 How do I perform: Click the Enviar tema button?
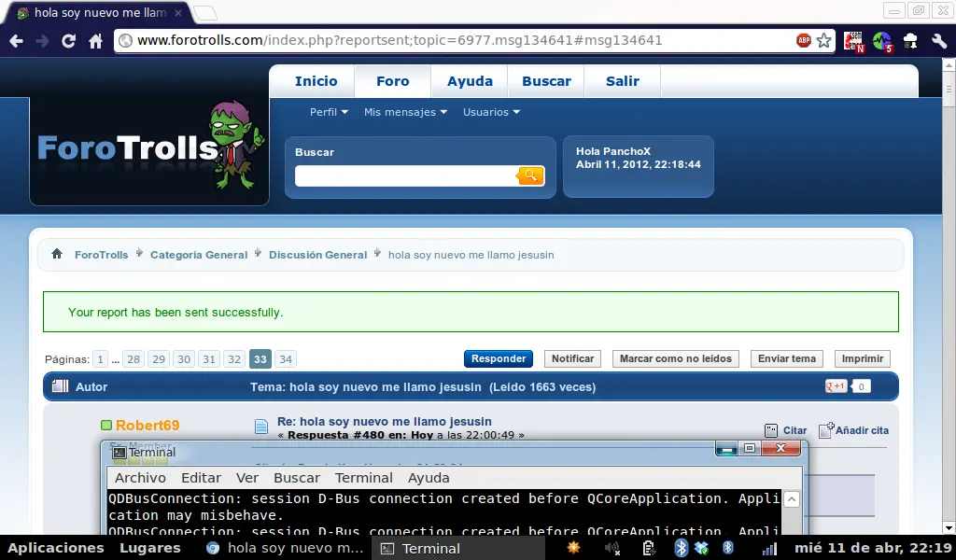click(x=786, y=359)
